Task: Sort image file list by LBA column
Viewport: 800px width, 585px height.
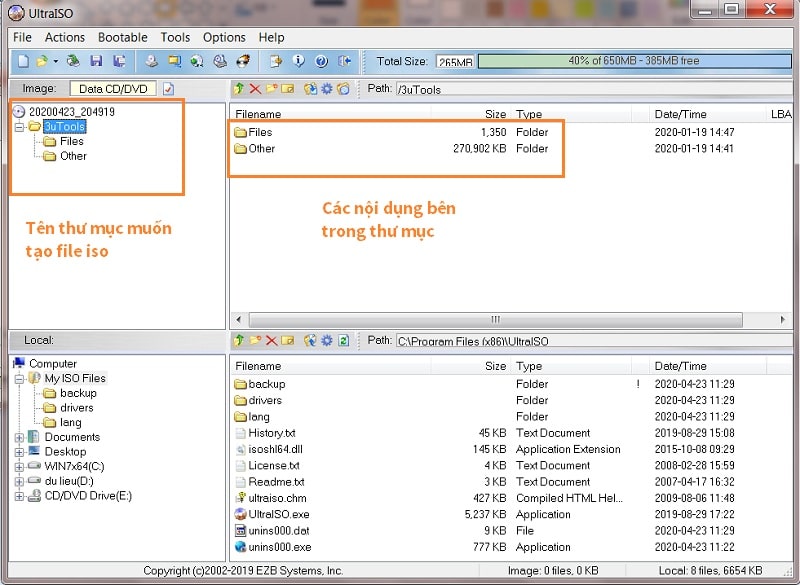Action: [780, 114]
